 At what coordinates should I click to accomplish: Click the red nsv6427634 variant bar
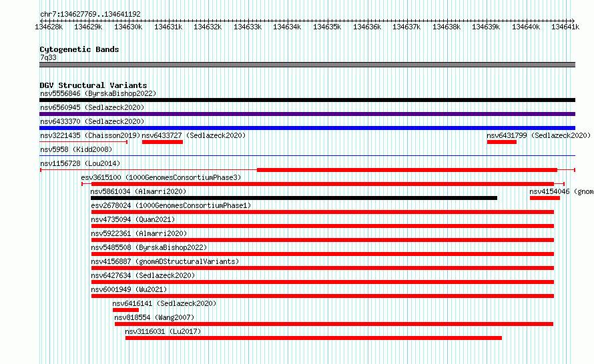323,282
